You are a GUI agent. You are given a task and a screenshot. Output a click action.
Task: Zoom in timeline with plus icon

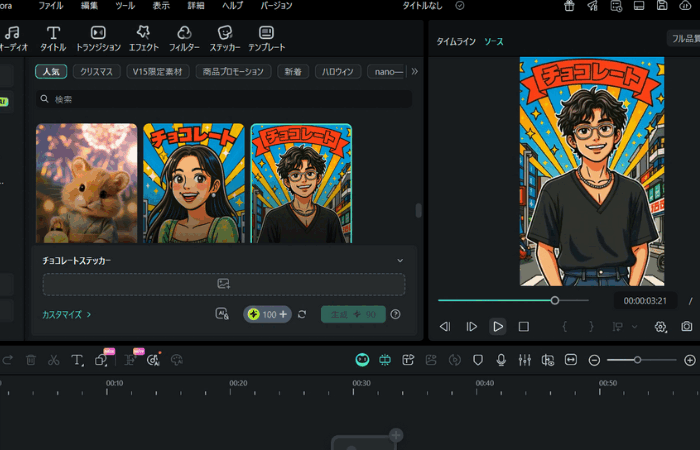tap(689, 360)
